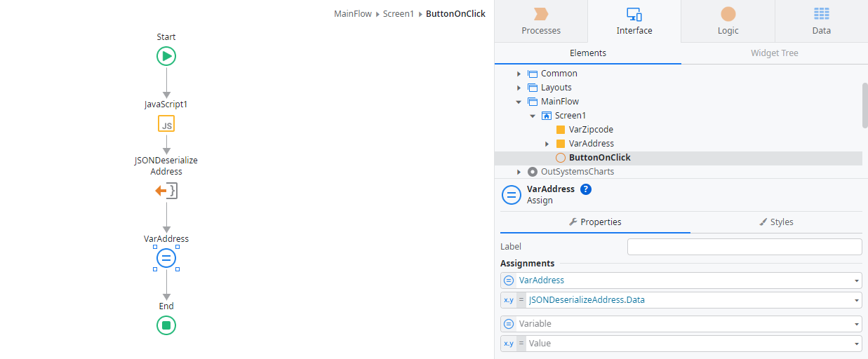Click the Start node in the flow
The width and height of the screenshot is (868, 359).
pyautogui.click(x=166, y=56)
